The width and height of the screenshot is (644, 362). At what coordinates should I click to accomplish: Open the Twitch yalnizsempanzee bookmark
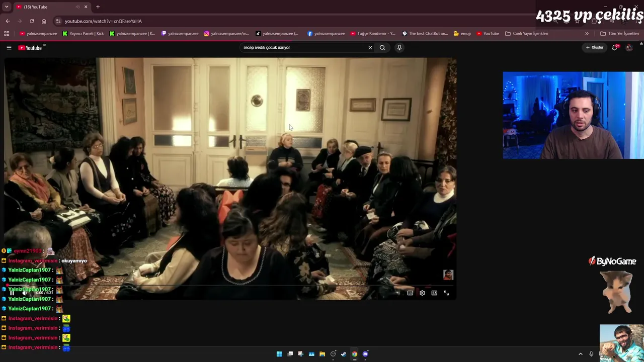(180, 34)
